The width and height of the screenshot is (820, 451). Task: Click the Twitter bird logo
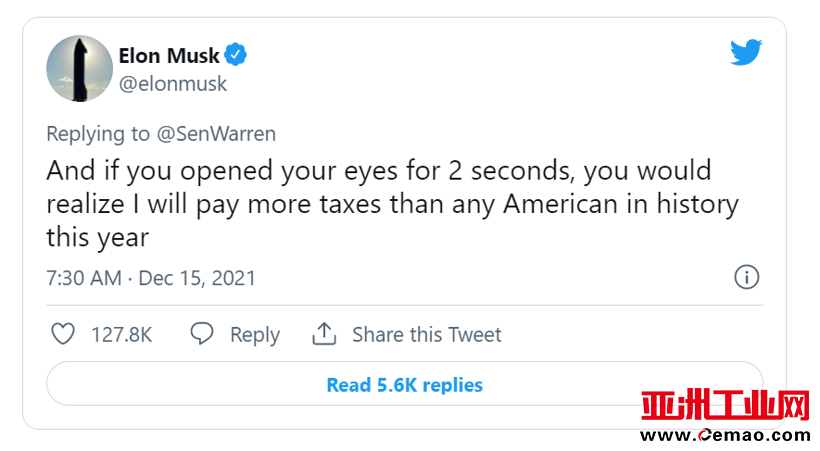(x=746, y=54)
